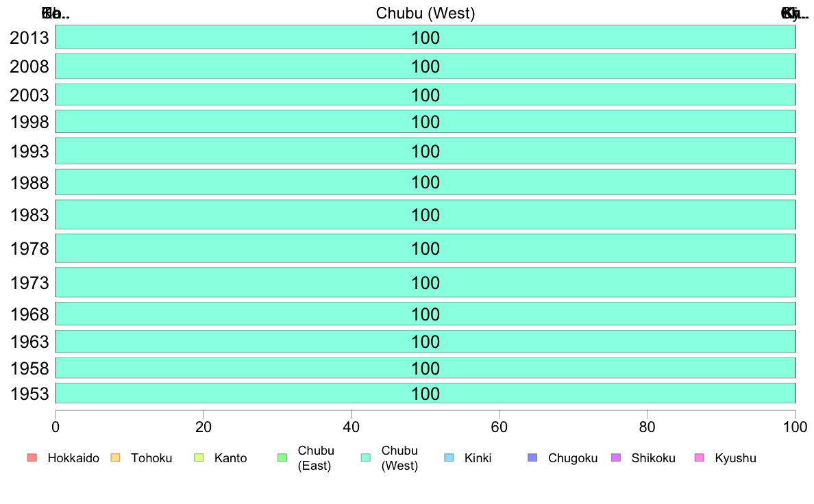
Task: Toggle the Shikoku legend label
Action: (653, 458)
